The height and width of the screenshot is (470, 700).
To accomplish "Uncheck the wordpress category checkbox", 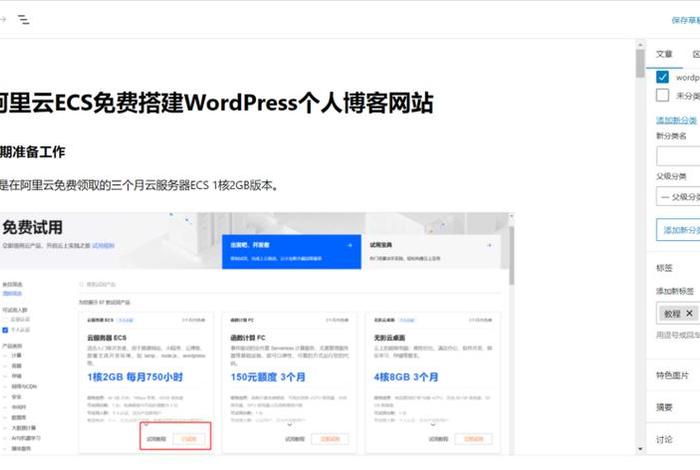I will (662, 77).
